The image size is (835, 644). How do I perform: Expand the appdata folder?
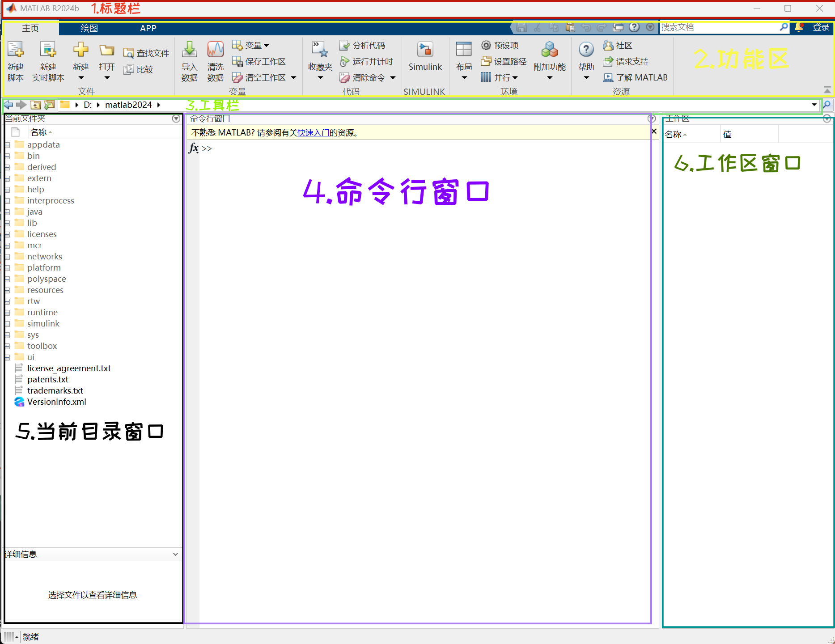tap(8, 145)
